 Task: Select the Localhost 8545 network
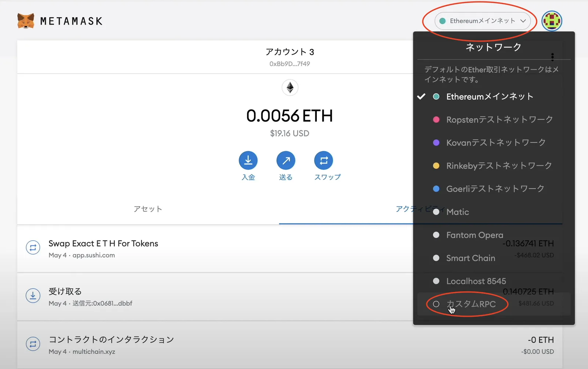pos(494,281)
